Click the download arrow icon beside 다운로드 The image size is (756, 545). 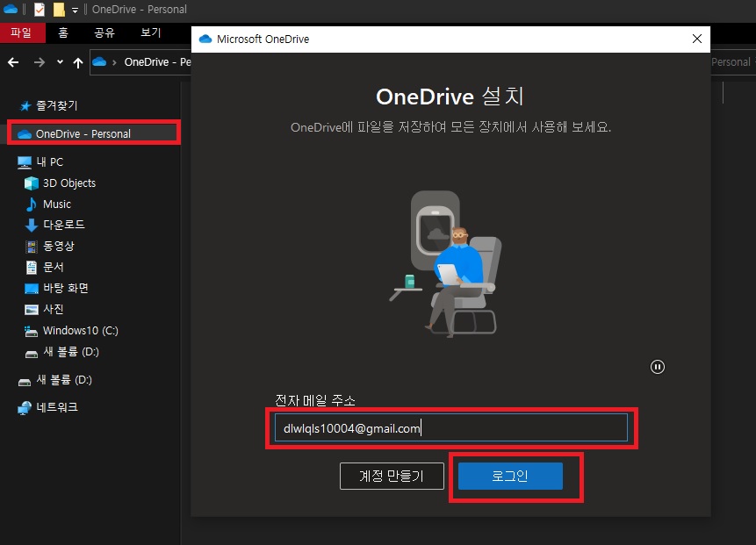[x=32, y=225]
